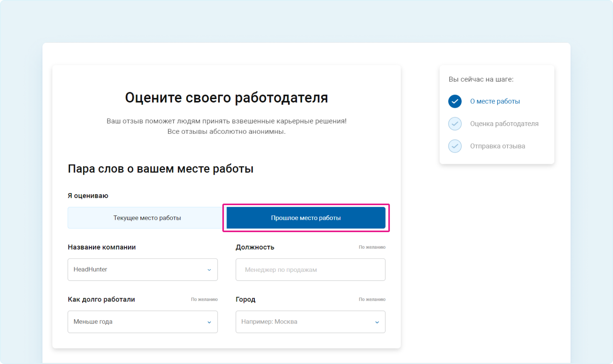Select "Прошлое место работы" option
613x364 pixels.
[x=306, y=218]
